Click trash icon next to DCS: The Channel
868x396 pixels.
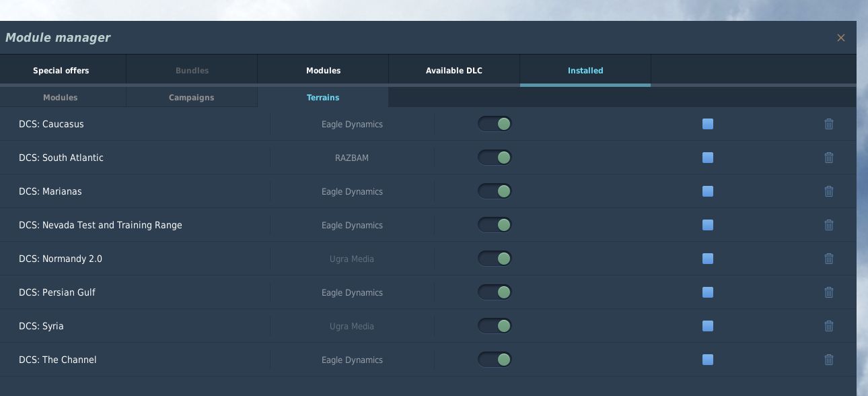click(x=829, y=360)
